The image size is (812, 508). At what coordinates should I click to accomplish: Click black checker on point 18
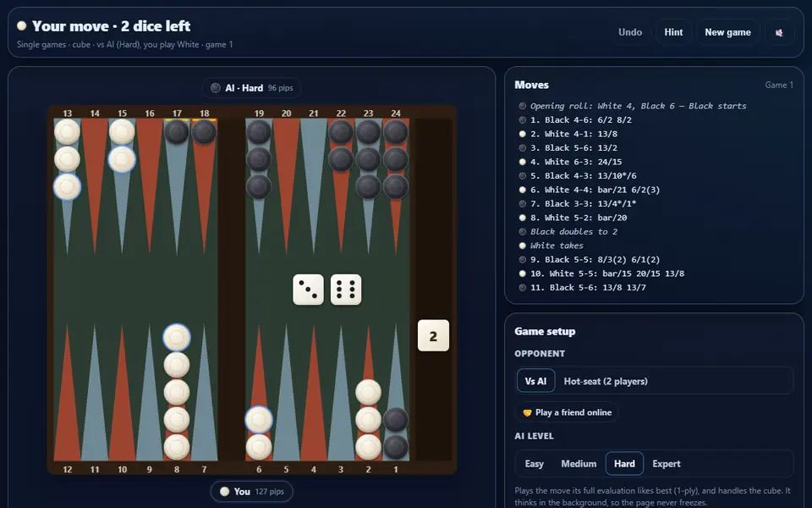coord(204,132)
